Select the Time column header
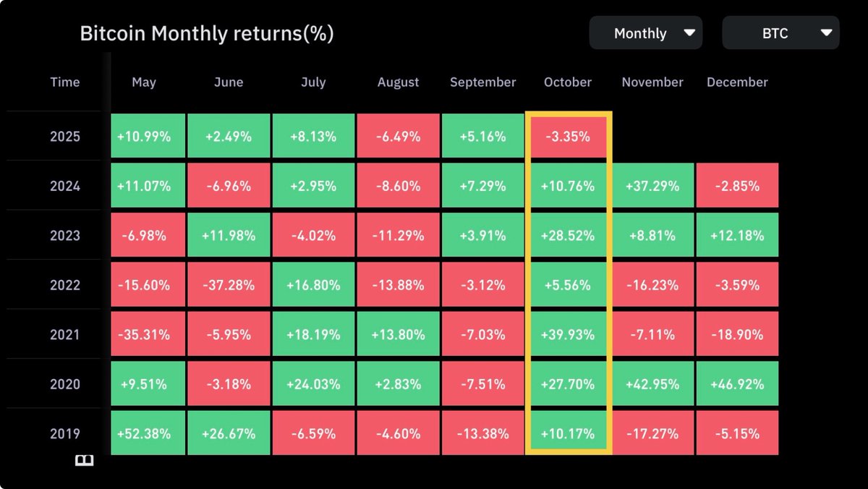Image resolution: width=868 pixels, height=489 pixels. click(65, 82)
